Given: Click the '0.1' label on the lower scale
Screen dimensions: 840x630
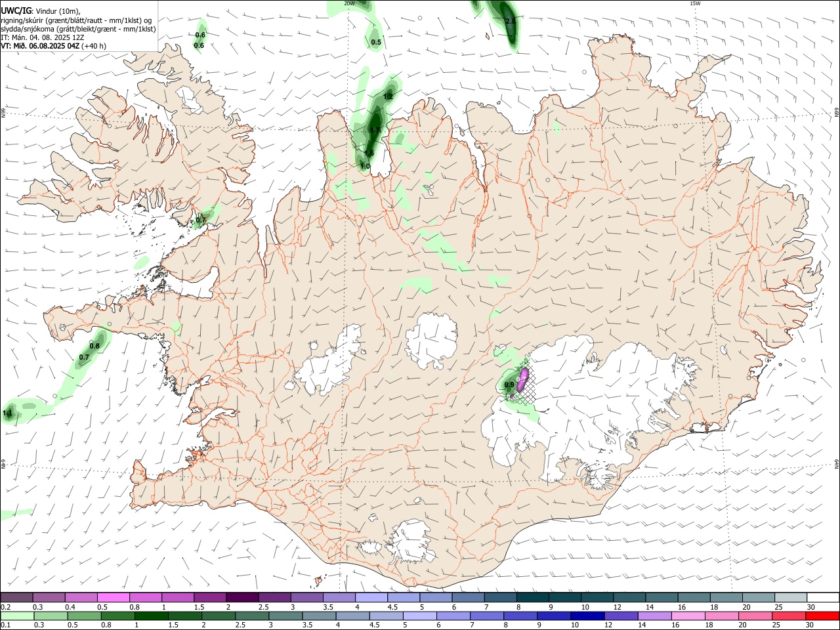Looking at the screenshot, I should point(5,625).
